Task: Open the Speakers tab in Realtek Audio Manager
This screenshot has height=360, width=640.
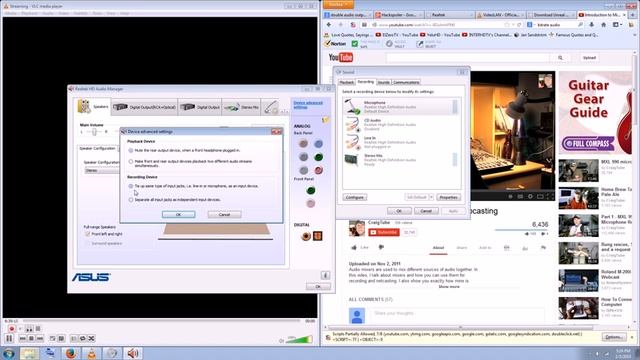Action: coord(93,107)
